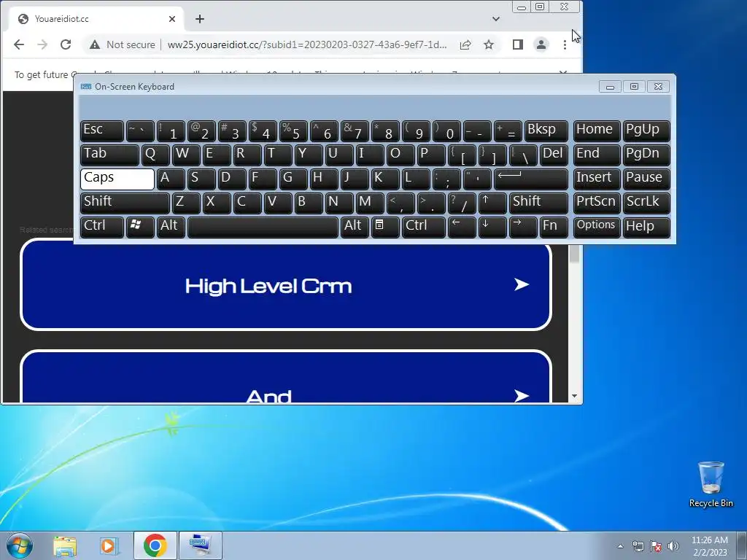Click the Home key
This screenshot has width=747, height=560.
click(x=597, y=131)
